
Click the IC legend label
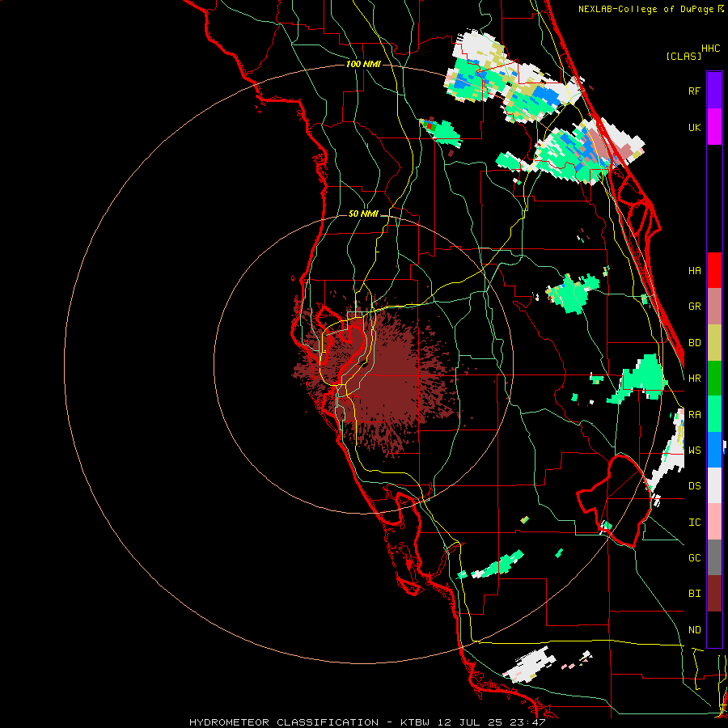click(x=695, y=523)
